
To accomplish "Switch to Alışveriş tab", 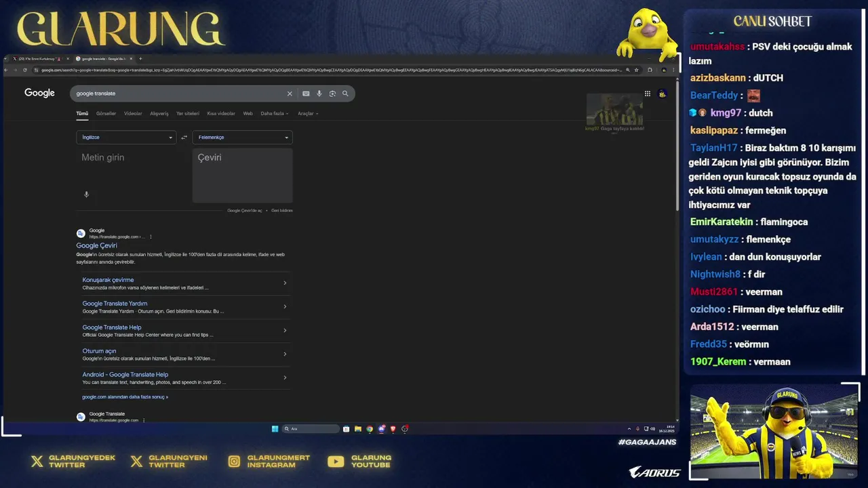I will pyautogui.click(x=159, y=113).
